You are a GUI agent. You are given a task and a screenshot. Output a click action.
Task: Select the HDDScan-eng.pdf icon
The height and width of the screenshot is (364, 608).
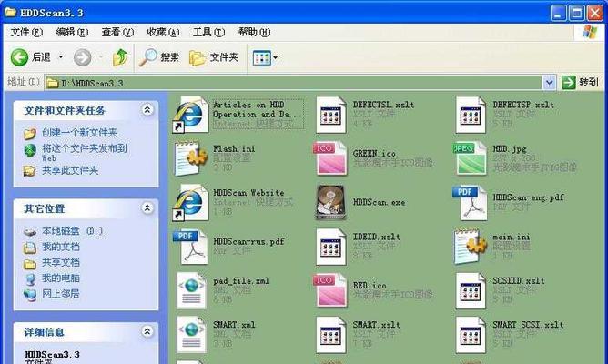pyautogui.click(x=470, y=203)
